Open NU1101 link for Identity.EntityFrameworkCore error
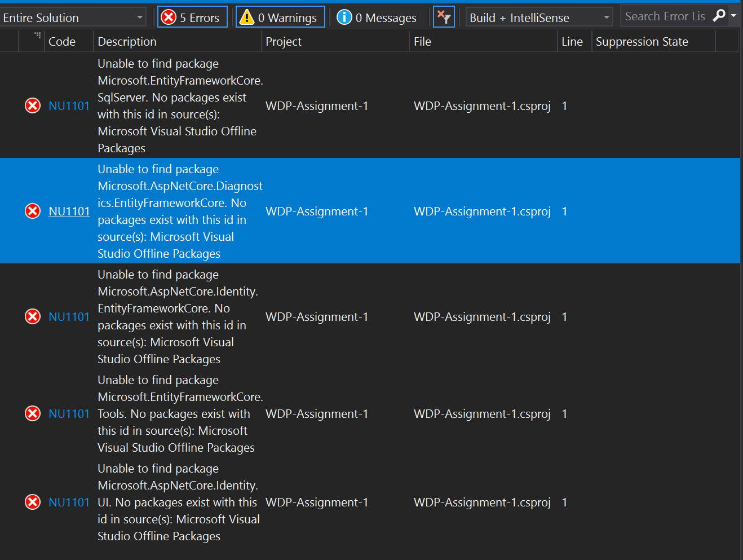Viewport: 743px width, 560px height. click(x=69, y=316)
